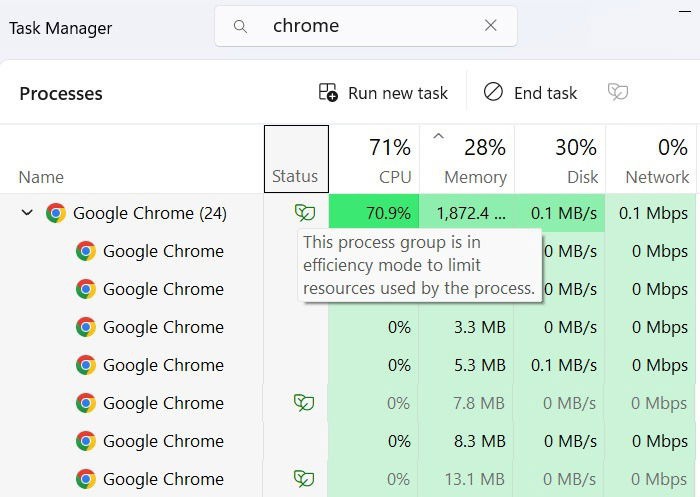
Task: Click leaf icon on the 7.8 MB process
Action: [x=304, y=403]
